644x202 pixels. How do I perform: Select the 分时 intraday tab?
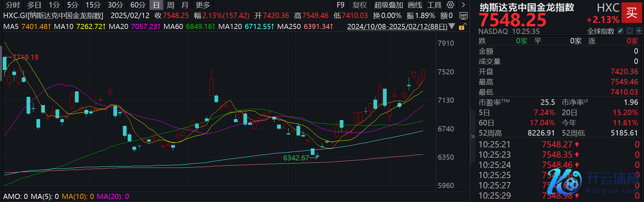[x=13, y=5]
